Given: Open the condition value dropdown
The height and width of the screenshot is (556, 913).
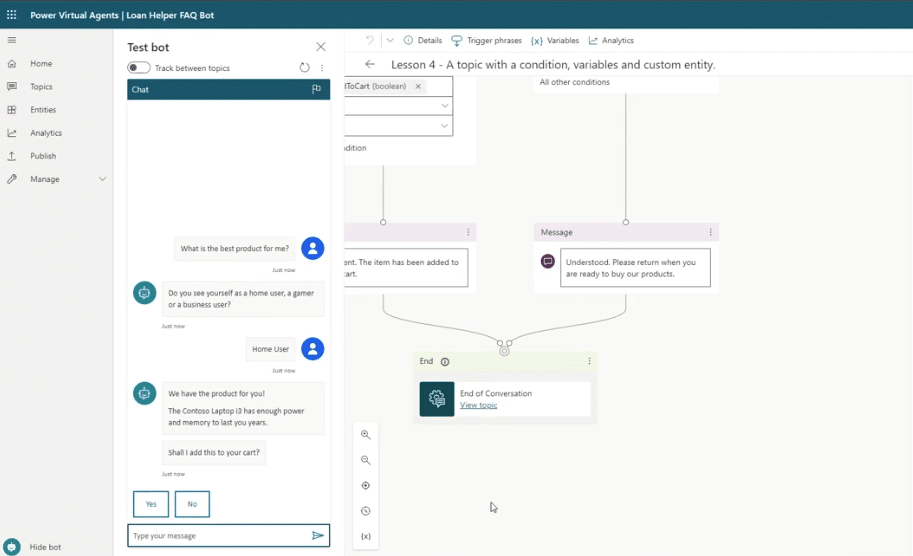Looking at the screenshot, I should [444, 126].
